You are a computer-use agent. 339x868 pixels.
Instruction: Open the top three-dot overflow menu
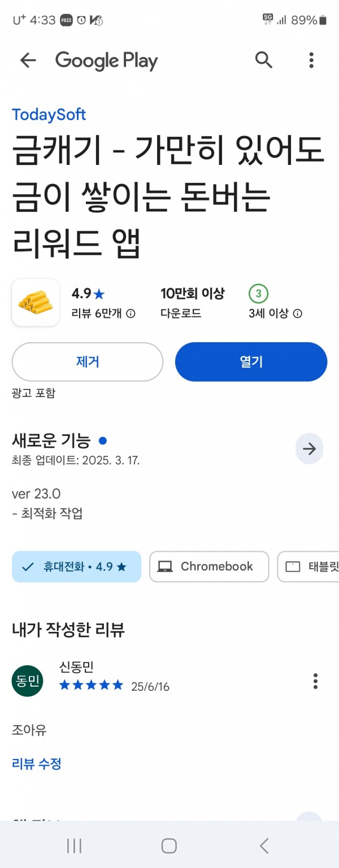[311, 60]
